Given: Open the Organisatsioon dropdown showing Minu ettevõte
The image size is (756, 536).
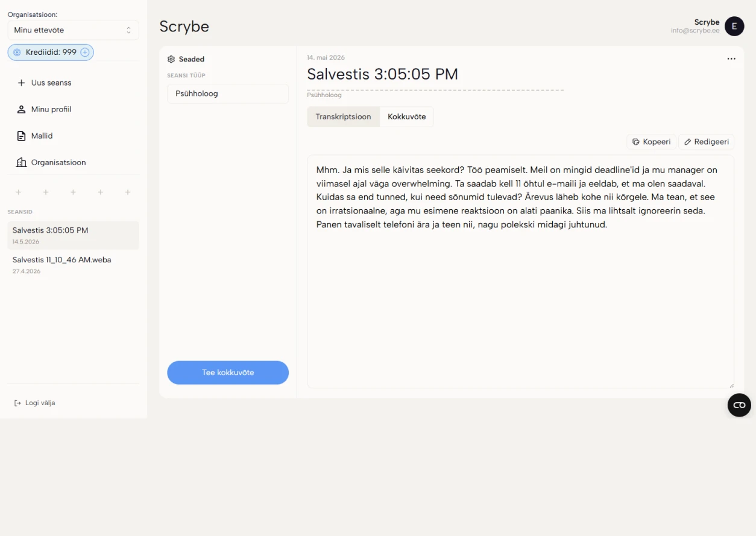Looking at the screenshot, I should point(73,30).
